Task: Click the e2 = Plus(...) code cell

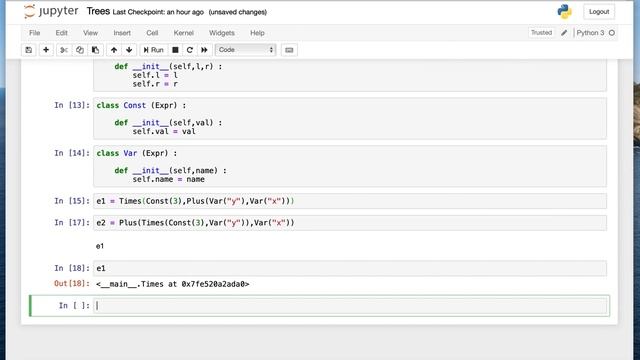Action: coord(350,223)
